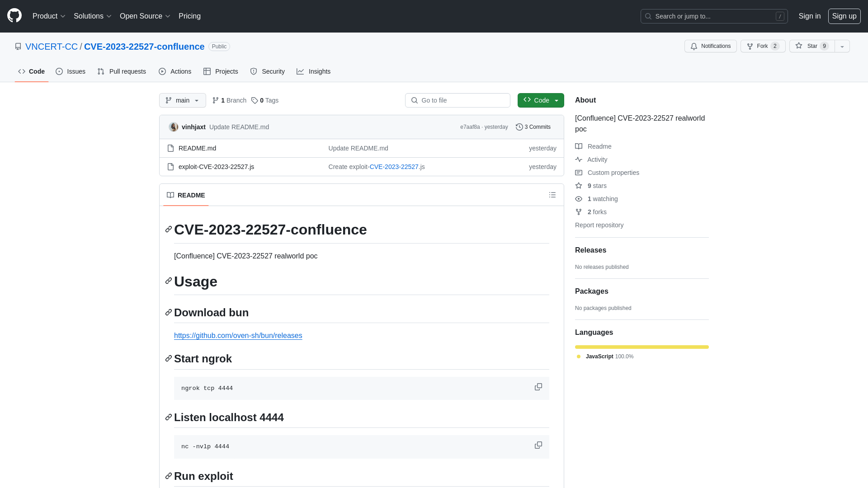Screen dimensions: 868x488
Task: Focus the Go to file input
Action: [x=458, y=100]
